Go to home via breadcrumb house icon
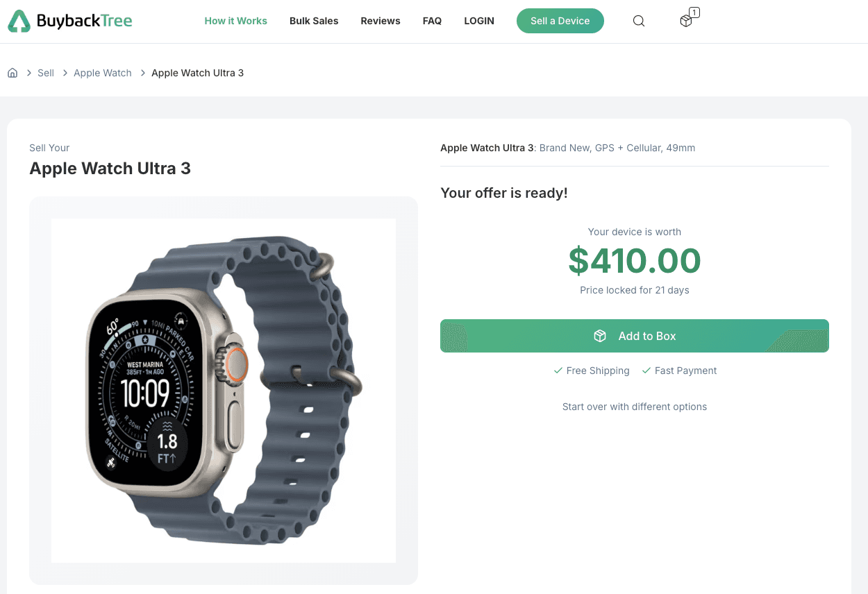 pyautogui.click(x=12, y=73)
